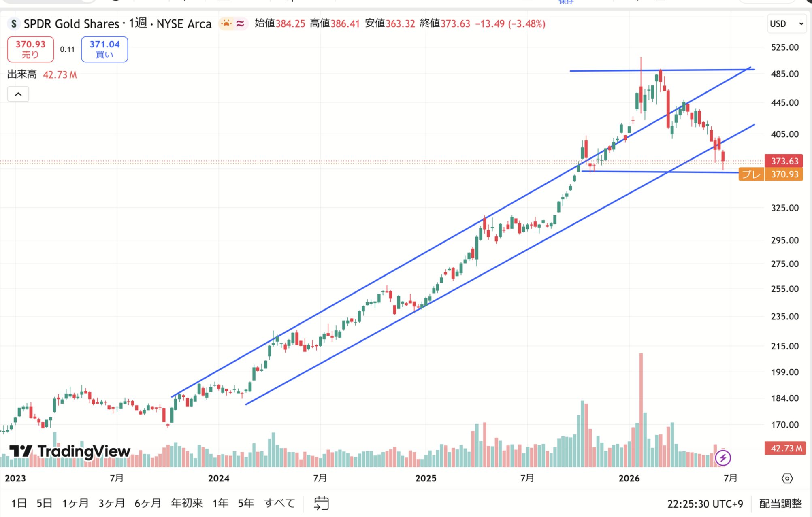Open chart settings hexagon gear icon
This screenshot has height=517, width=812.
pos(787,479)
